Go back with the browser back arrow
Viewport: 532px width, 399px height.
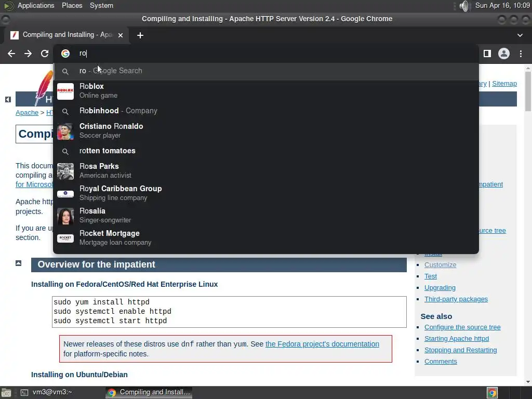tap(11, 54)
